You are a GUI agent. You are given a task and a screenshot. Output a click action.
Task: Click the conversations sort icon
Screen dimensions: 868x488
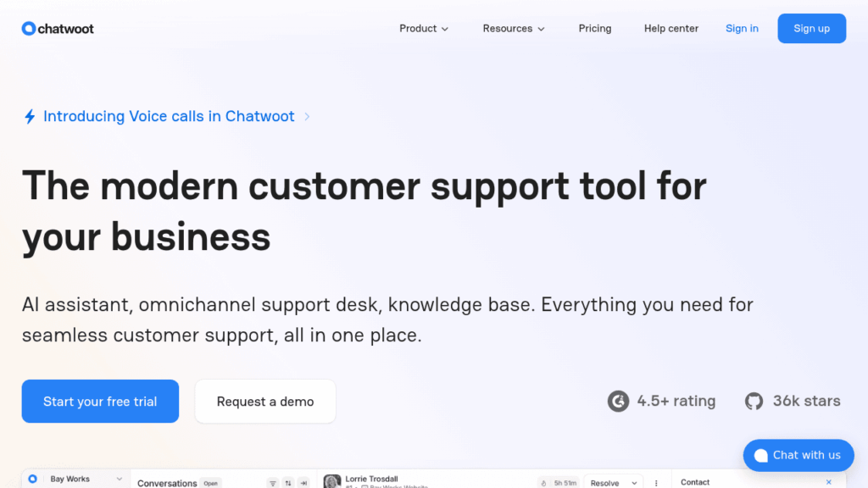coord(288,483)
